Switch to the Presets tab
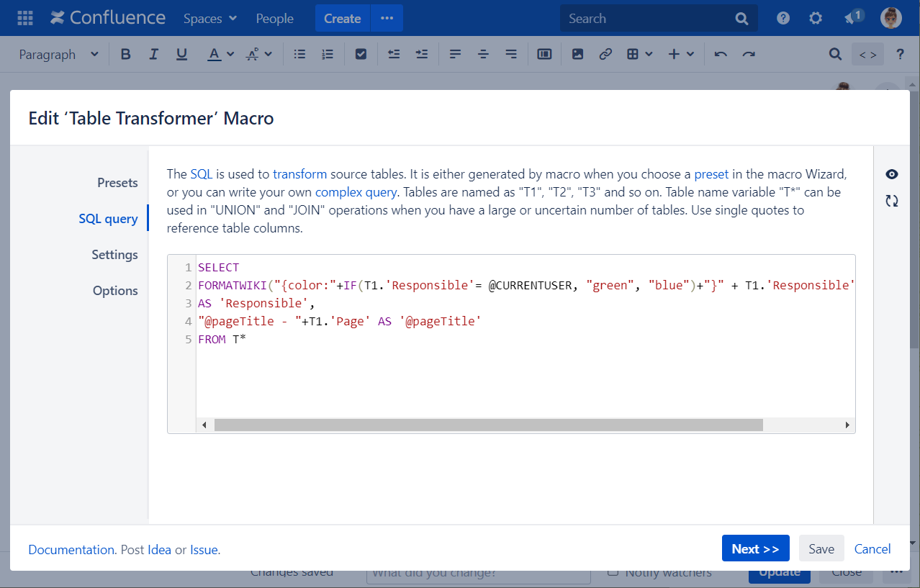 [x=117, y=183]
